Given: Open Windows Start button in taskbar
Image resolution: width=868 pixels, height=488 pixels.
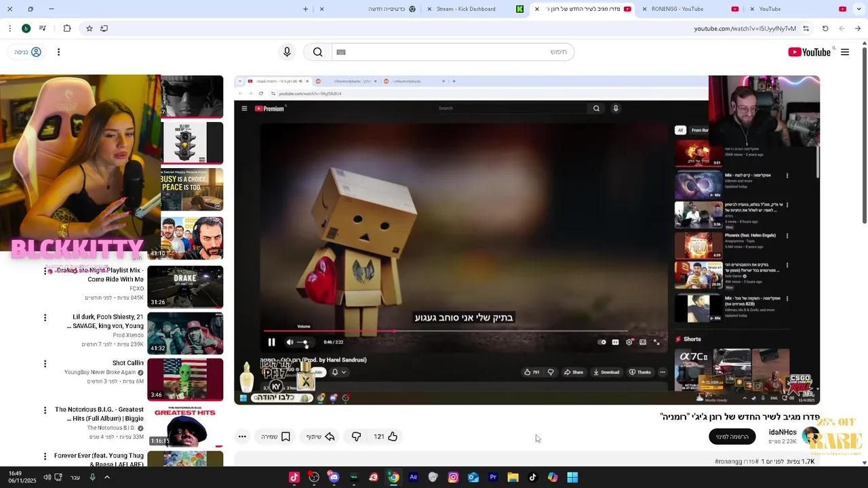Looking at the screenshot, I should point(572,477).
